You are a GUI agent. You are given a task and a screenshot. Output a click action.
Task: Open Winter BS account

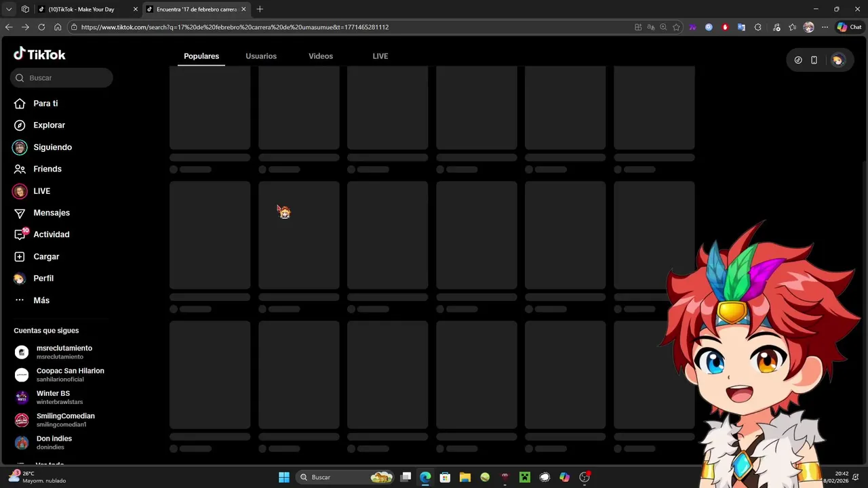[x=49, y=397]
